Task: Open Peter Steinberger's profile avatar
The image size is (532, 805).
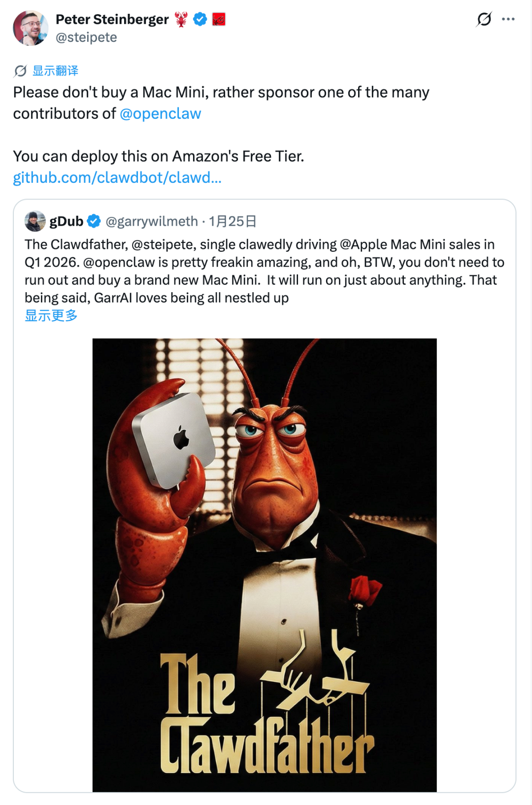Action: (x=31, y=28)
